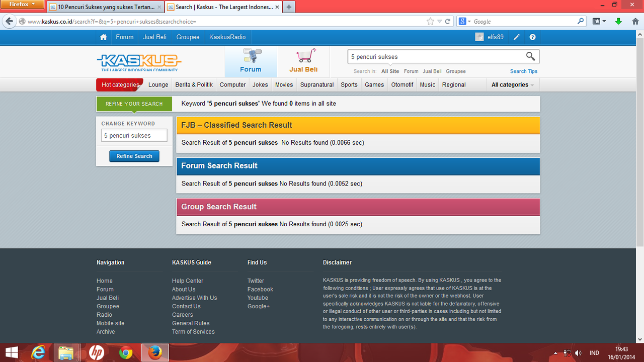The width and height of the screenshot is (644, 362).
Task: Open the Berita & Politik category
Action: coord(194,85)
